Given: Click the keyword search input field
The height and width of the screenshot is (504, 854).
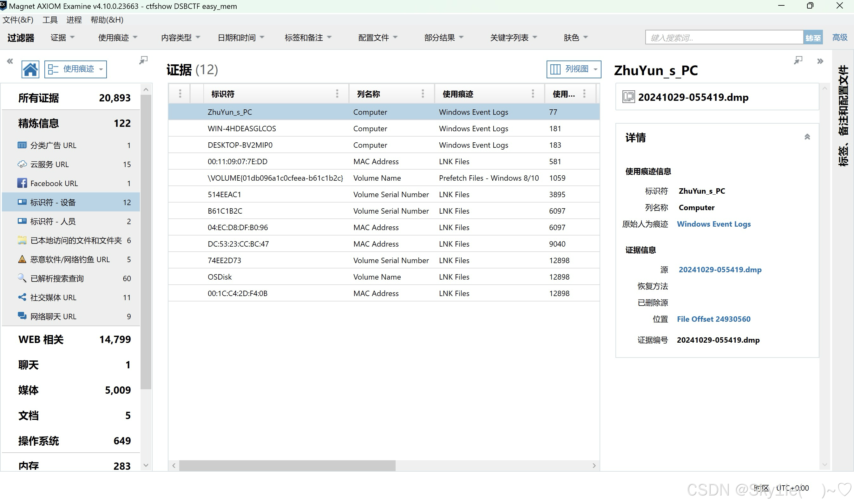Looking at the screenshot, I should coord(724,37).
